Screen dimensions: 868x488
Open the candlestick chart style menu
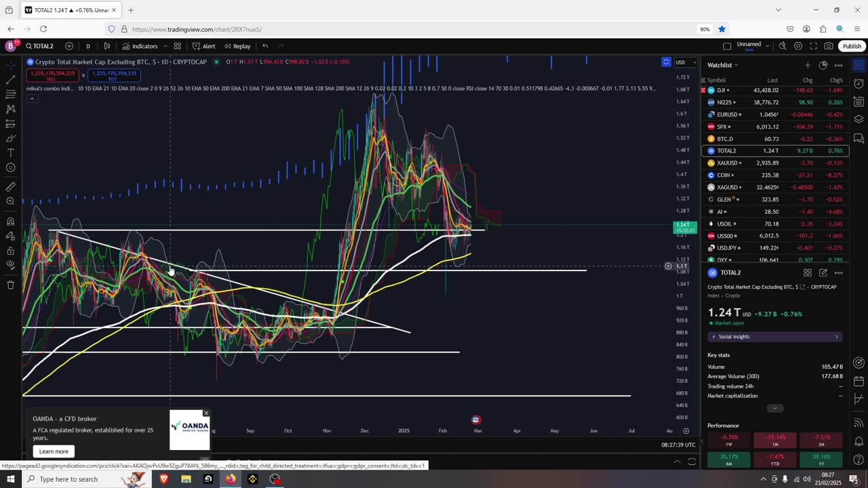coord(107,46)
